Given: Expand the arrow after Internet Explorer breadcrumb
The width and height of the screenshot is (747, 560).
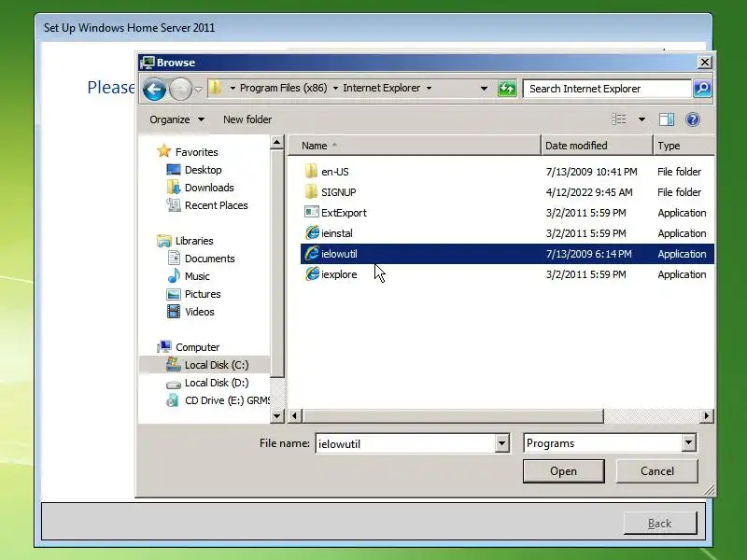Looking at the screenshot, I should pos(429,88).
